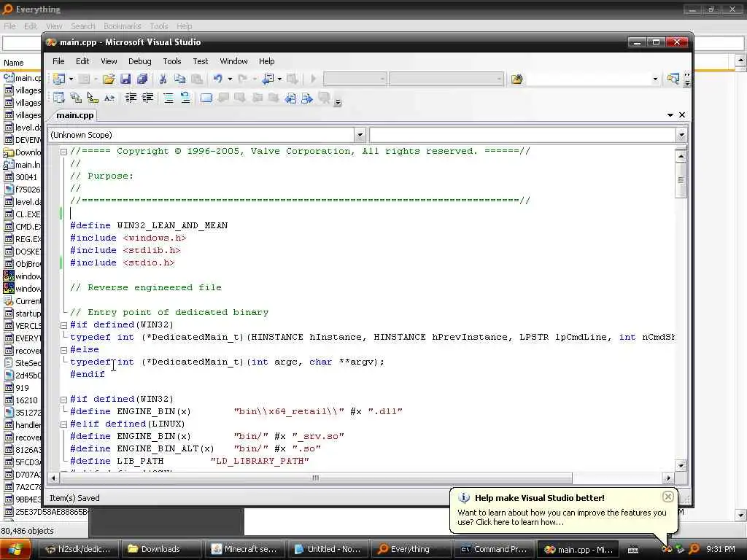Viewport: 747px width, 560px height.
Task: Uncomment the selected lines icon
Action: coord(185,98)
